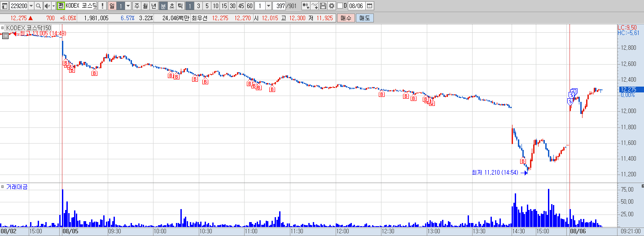
Task: Click the KODEX 코스닥 stock name field
Action: (x=80, y=6)
